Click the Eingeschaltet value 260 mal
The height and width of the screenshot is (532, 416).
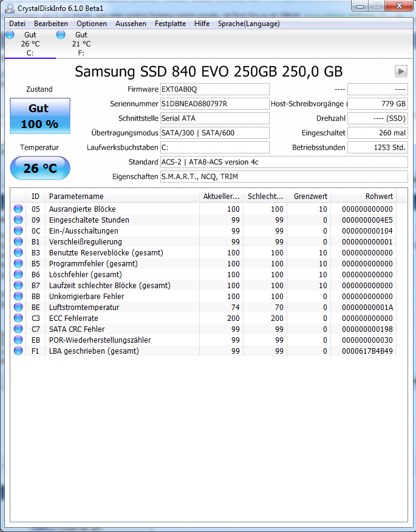(377, 133)
